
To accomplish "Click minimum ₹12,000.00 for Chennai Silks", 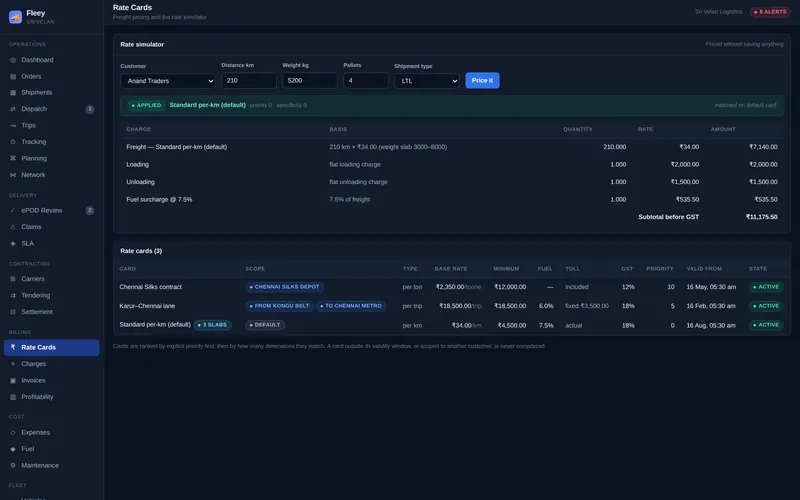I will pos(510,287).
